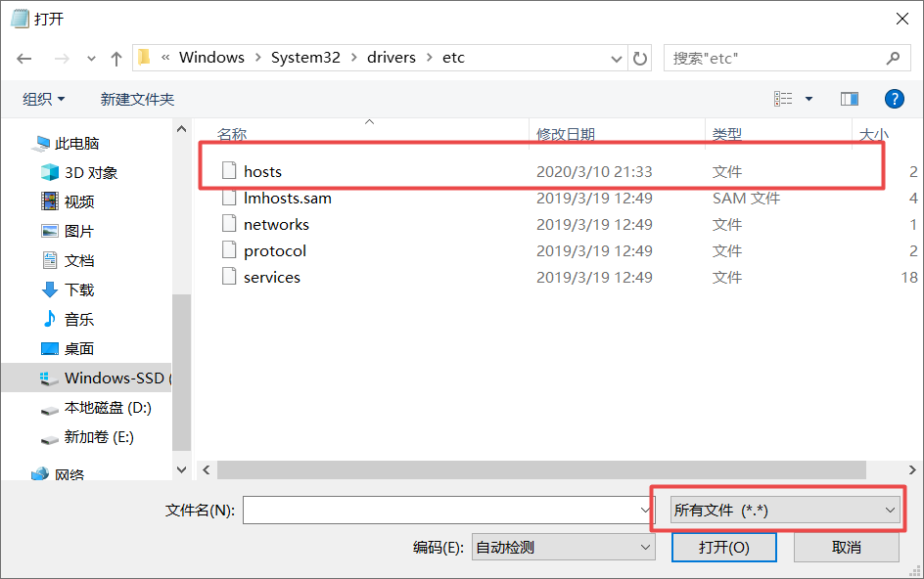Toggle the preview pane icon
This screenshot has height=579, width=924.
point(850,99)
